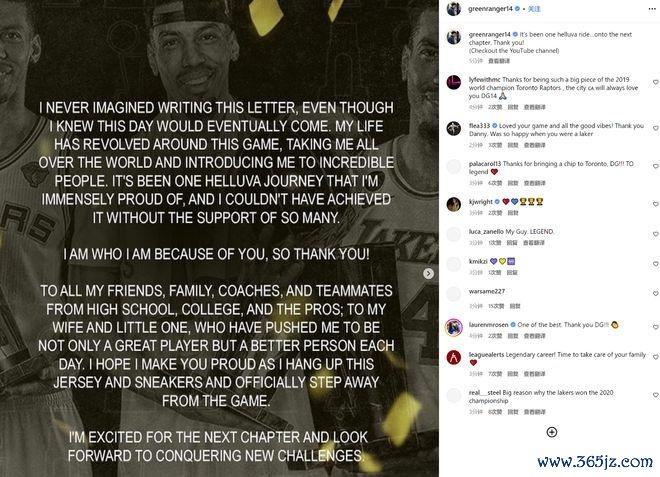Load more comments with the plus circle
Viewport: 660px width, 477px height.
[x=552, y=432]
